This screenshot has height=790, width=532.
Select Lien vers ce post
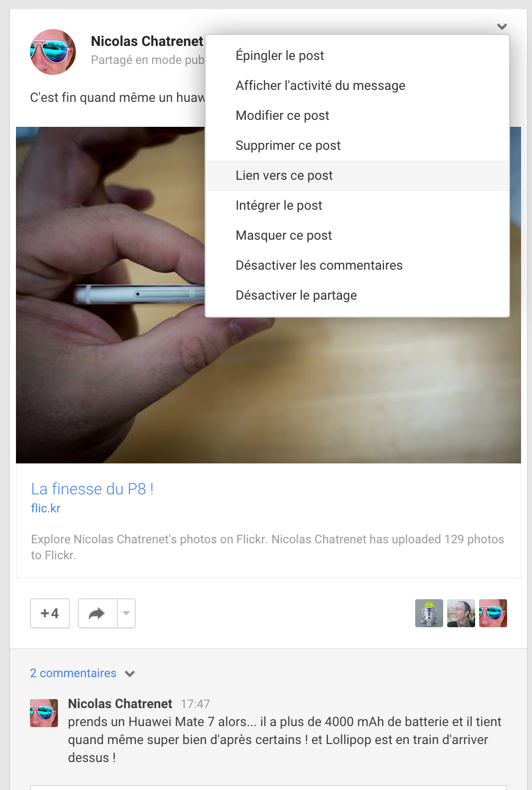click(x=357, y=175)
